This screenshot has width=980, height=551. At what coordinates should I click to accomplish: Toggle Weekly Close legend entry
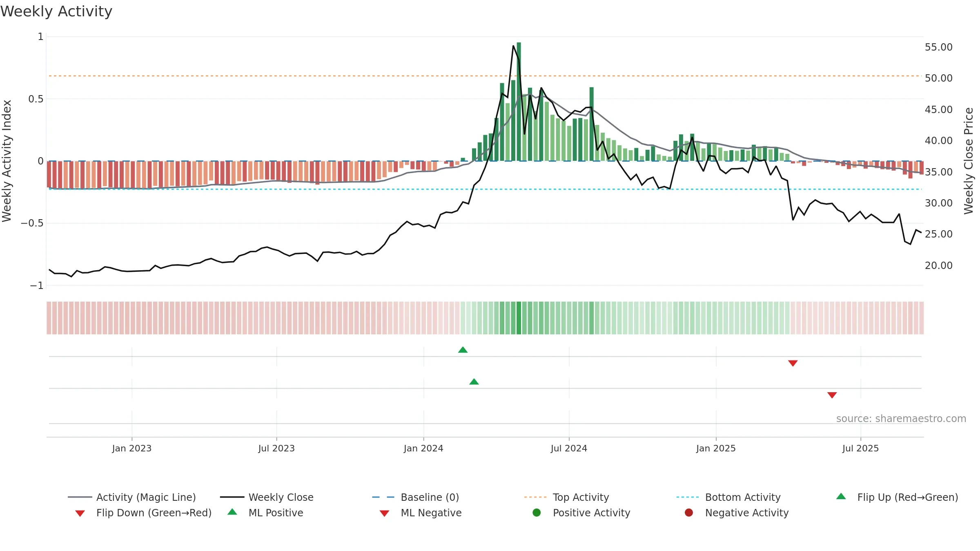[x=267, y=497]
